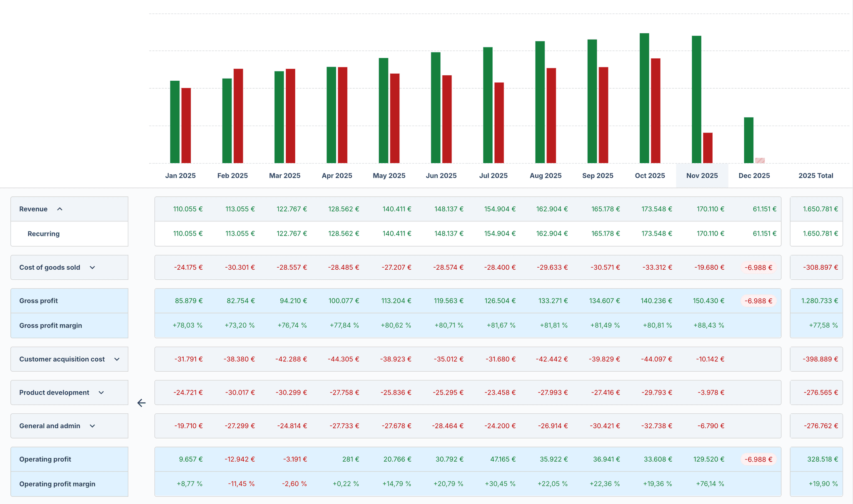Expand Customer acquisition cost breakdown
This screenshot has height=504, width=853.
[117, 359]
